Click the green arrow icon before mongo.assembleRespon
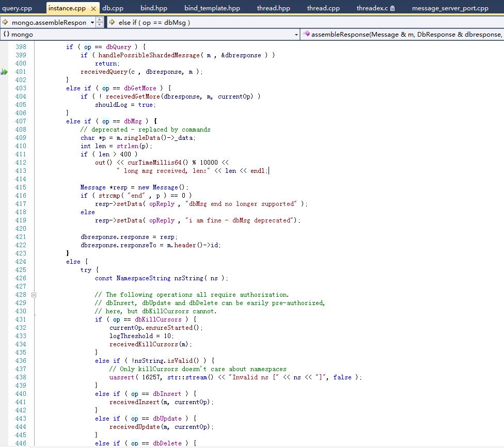This screenshot has width=504, height=448. (5, 23)
